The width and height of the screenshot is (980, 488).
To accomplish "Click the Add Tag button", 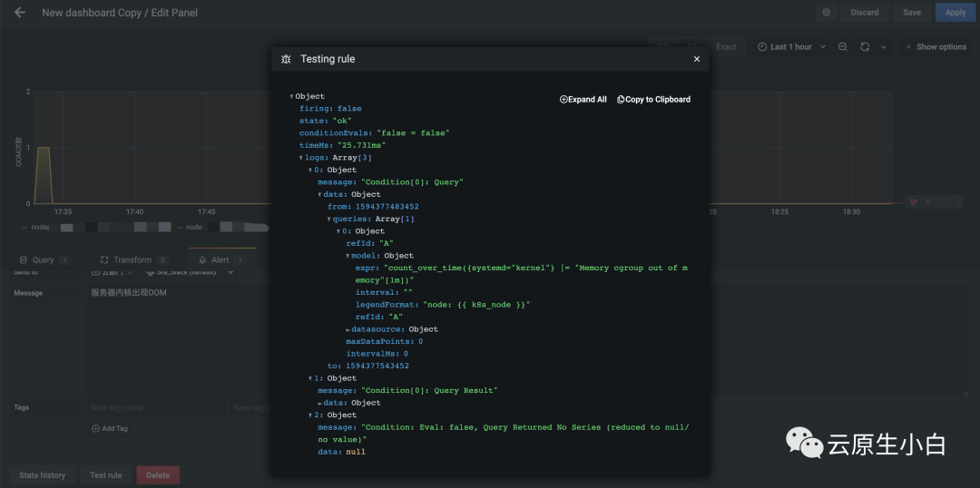I will [x=110, y=429].
